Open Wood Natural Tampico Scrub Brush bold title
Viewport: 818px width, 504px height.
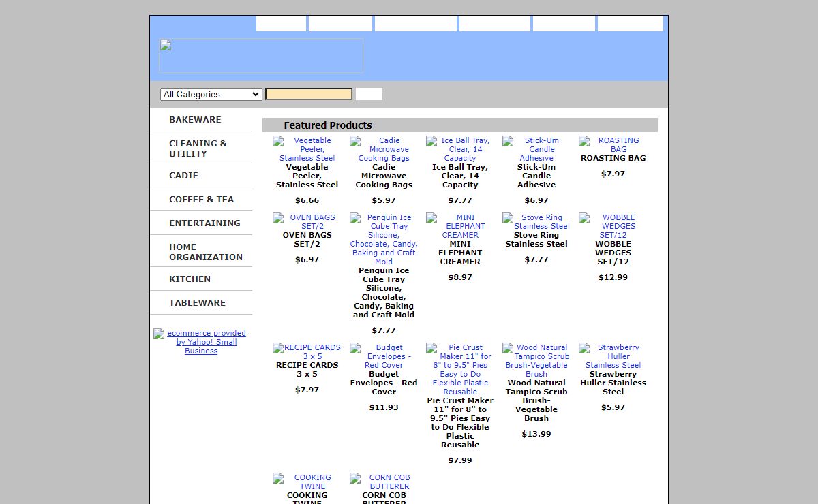536,400
